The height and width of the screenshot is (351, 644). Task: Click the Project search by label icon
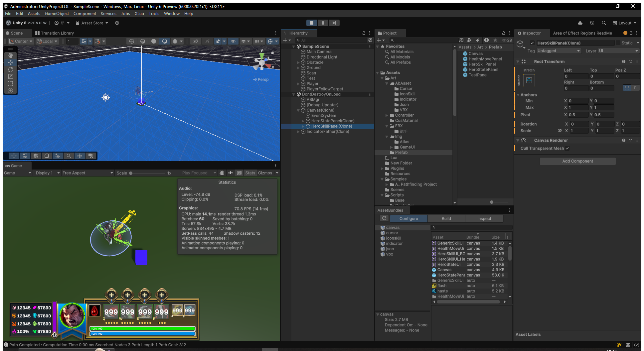click(477, 40)
